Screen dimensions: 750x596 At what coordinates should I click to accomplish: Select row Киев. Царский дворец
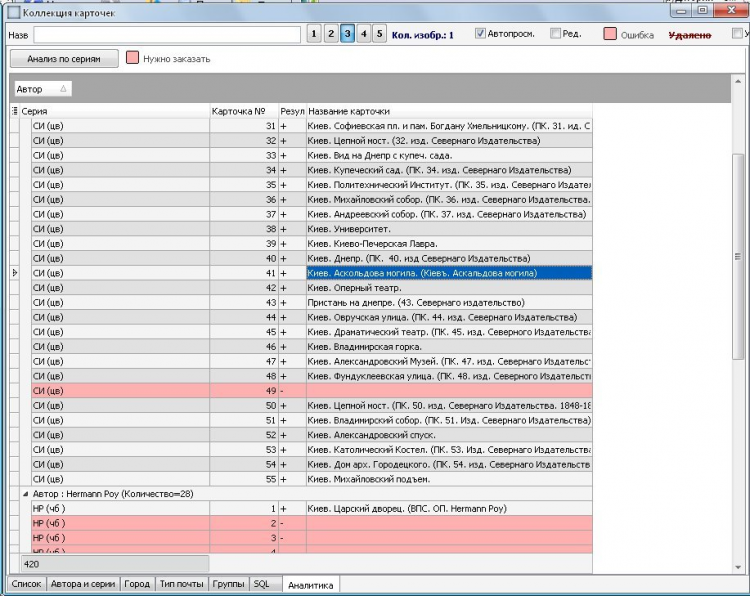[312, 508]
